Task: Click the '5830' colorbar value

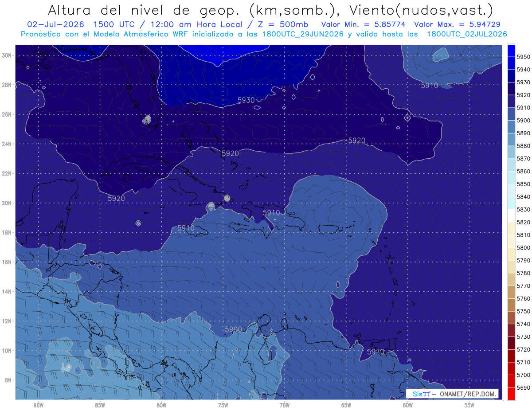Action: (524, 209)
